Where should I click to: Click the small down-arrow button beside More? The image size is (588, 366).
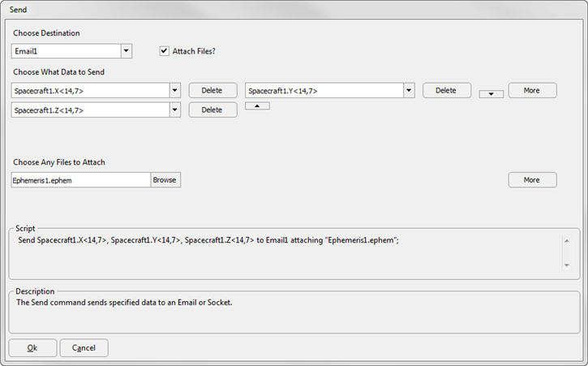(x=491, y=94)
